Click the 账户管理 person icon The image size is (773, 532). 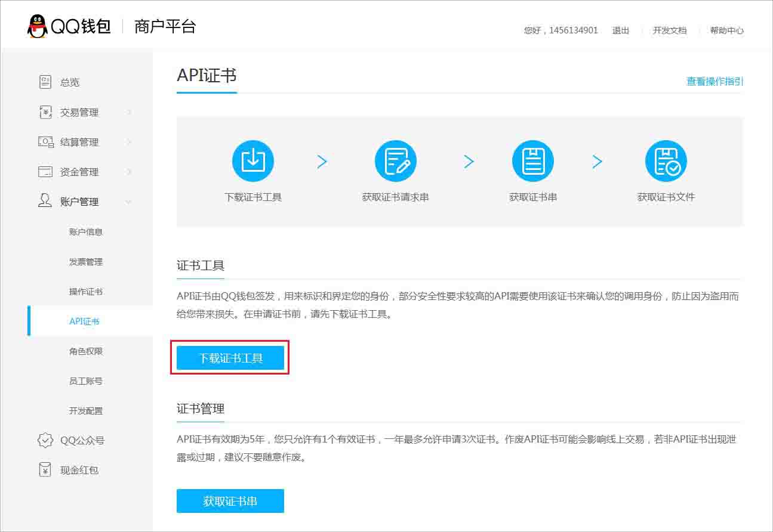[x=45, y=201]
